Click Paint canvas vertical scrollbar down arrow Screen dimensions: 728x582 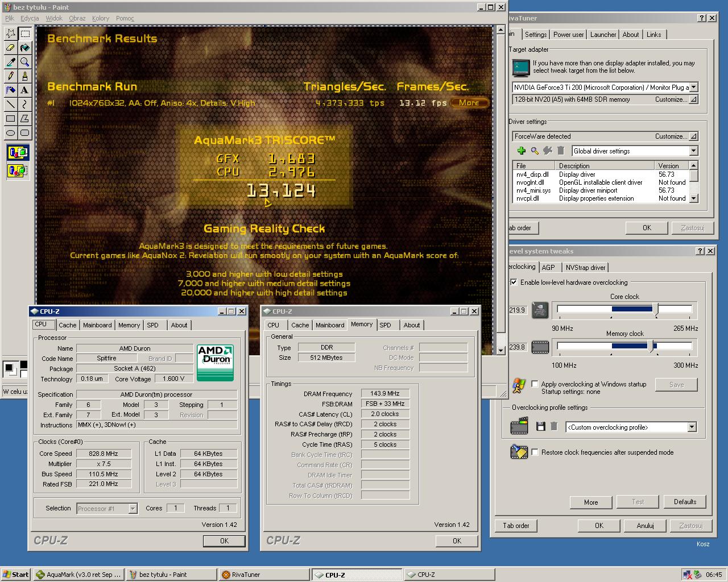[501, 350]
